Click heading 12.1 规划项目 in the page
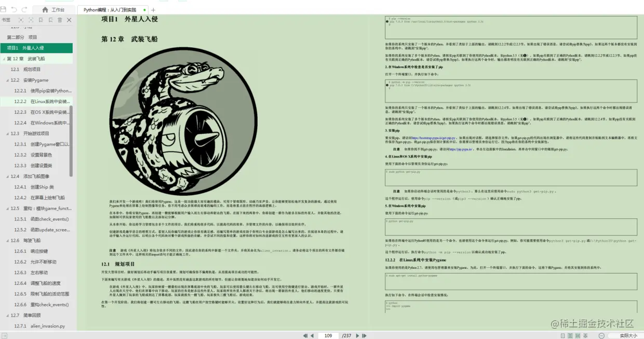The width and height of the screenshot is (644, 339). [117, 264]
